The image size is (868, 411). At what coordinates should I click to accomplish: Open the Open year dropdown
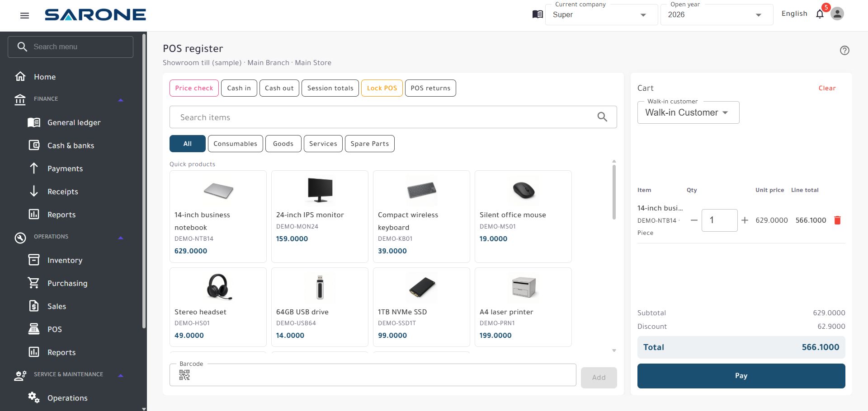point(717,15)
